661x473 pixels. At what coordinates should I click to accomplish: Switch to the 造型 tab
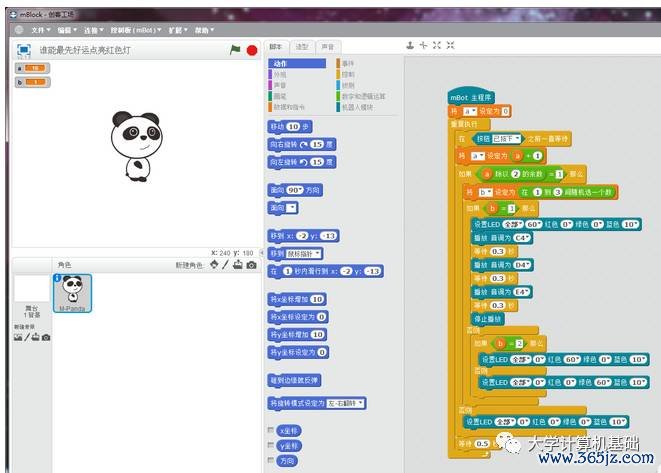pos(301,47)
